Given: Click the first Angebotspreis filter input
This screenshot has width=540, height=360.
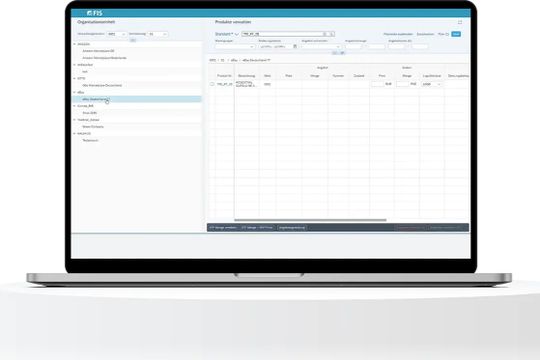Looking at the screenshot, I should (397, 47).
